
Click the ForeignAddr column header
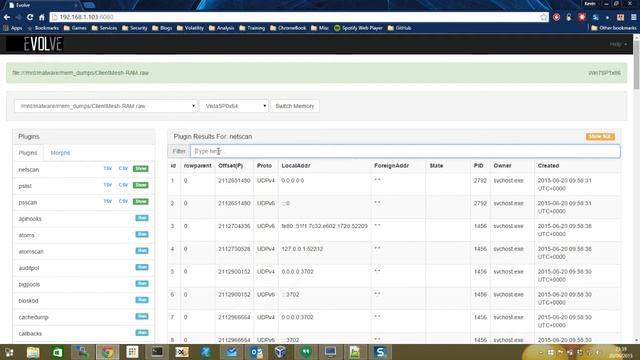point(391,166)
